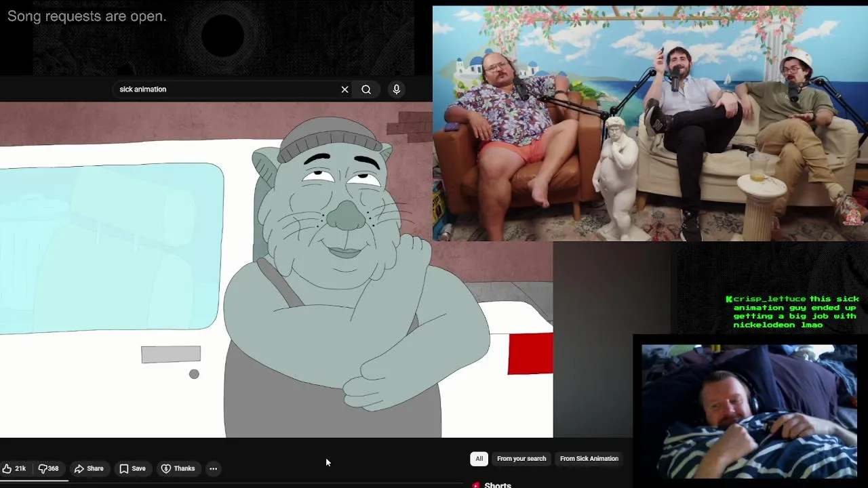Click the cartoon video player area

tap(277, 270)
